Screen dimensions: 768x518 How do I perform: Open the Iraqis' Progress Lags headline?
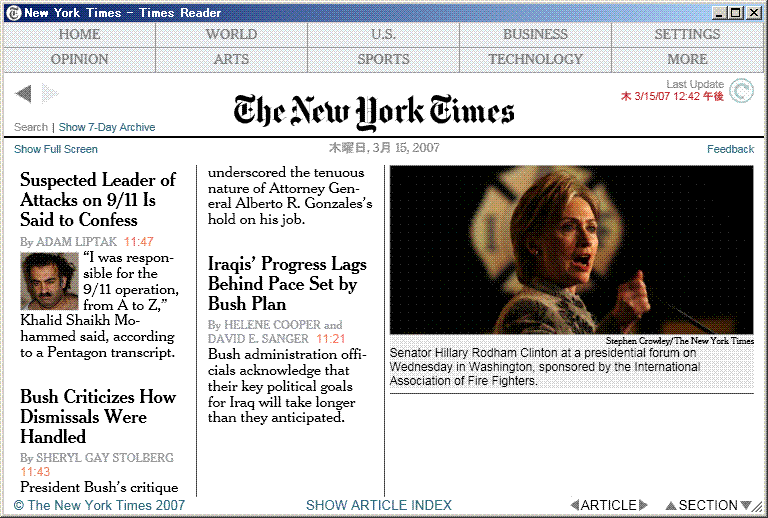click(287, 283)
